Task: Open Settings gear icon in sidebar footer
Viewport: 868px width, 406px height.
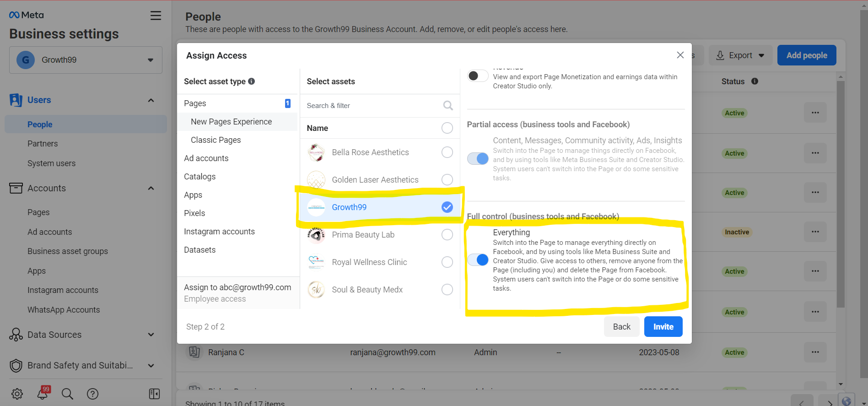Action: point(17,394)
